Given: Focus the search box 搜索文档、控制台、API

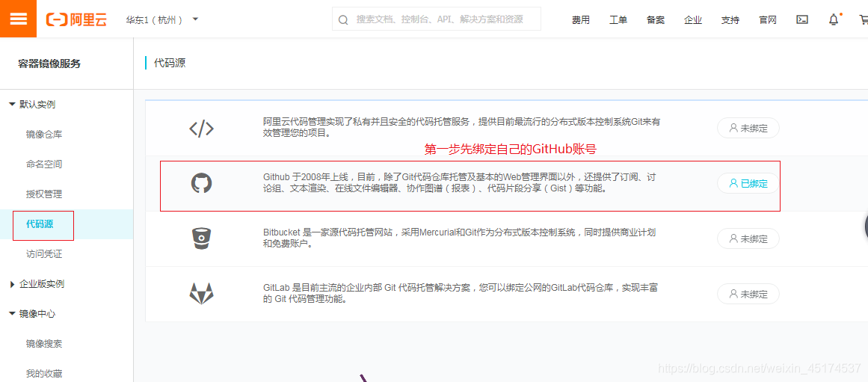Looking at the screenshot, I should click(x=436, y=19).
